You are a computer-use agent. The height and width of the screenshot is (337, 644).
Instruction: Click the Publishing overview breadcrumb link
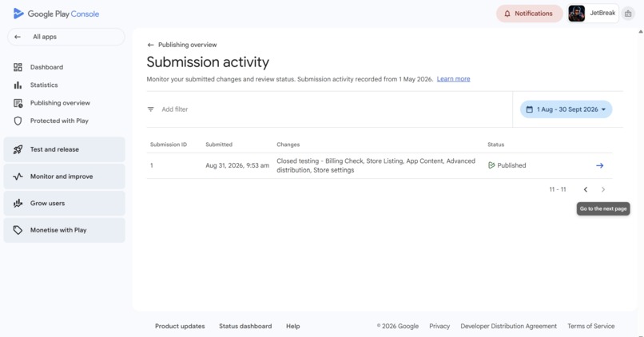tap(187, 45)
